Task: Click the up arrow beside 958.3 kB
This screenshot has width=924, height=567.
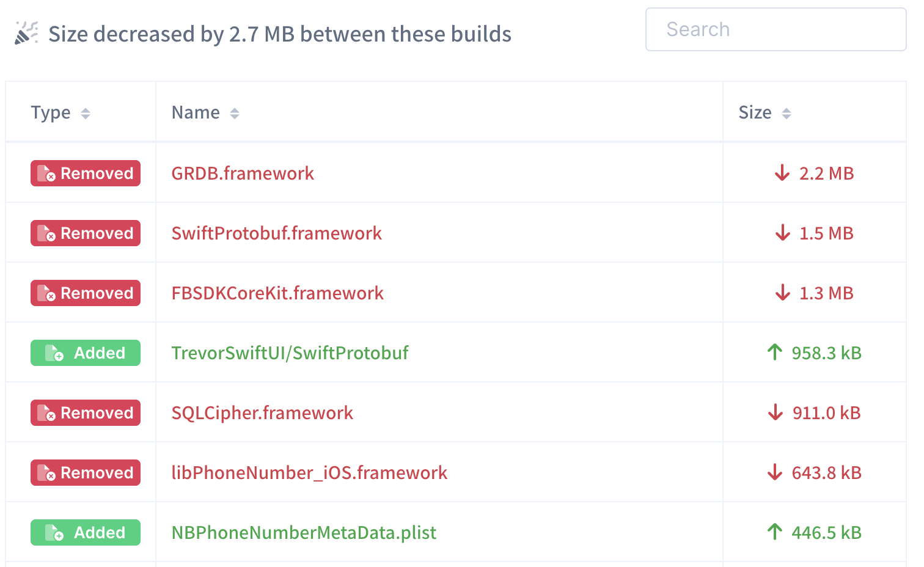Action: point(775,353)
